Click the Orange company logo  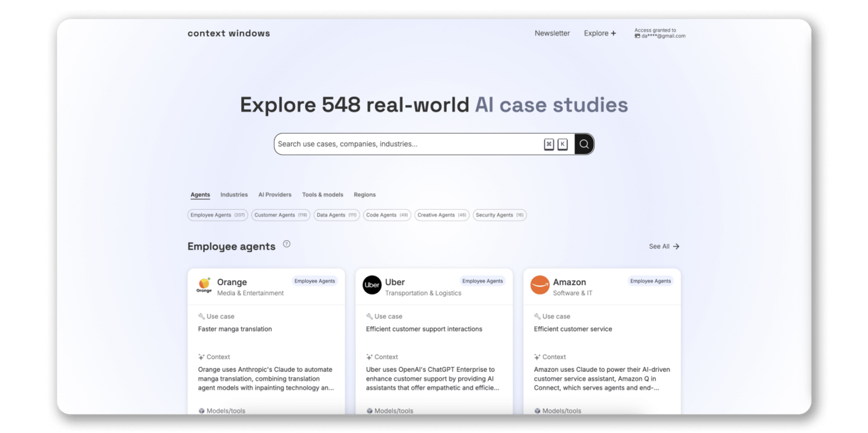click(204, 285)
